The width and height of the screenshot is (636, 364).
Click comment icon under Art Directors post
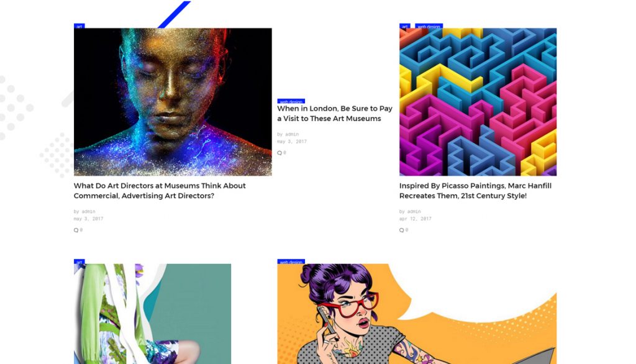click(x=76, y=230)
